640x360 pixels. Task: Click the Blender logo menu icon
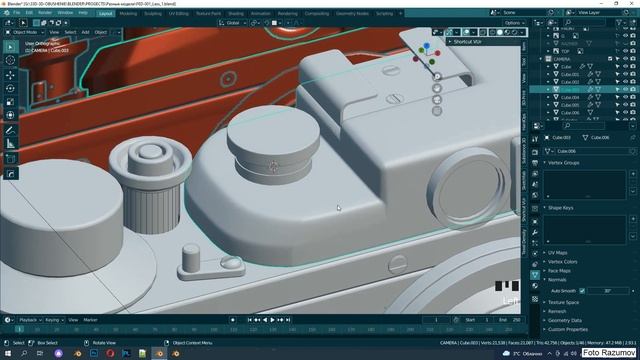(x=7, y=13)
